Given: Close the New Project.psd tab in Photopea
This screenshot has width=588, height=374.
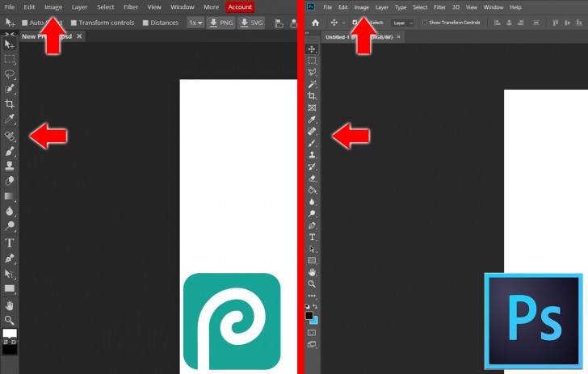Looking at the screenshot, I should 79,36.
